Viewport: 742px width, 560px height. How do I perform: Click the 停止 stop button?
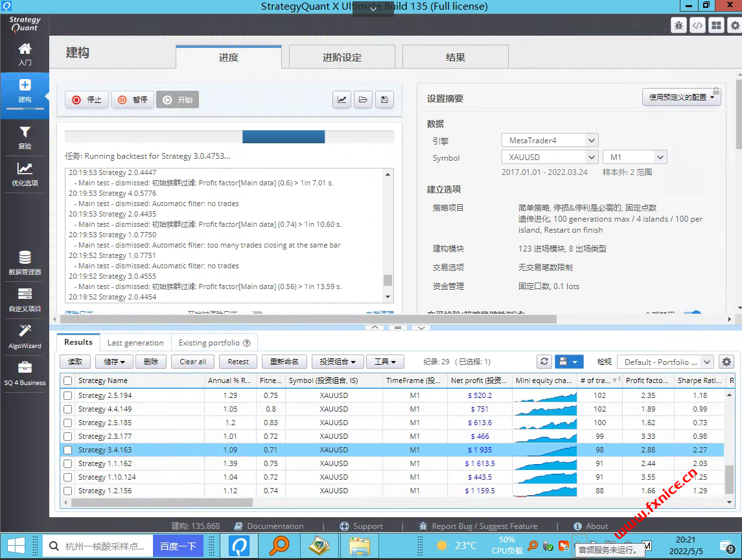87,99
